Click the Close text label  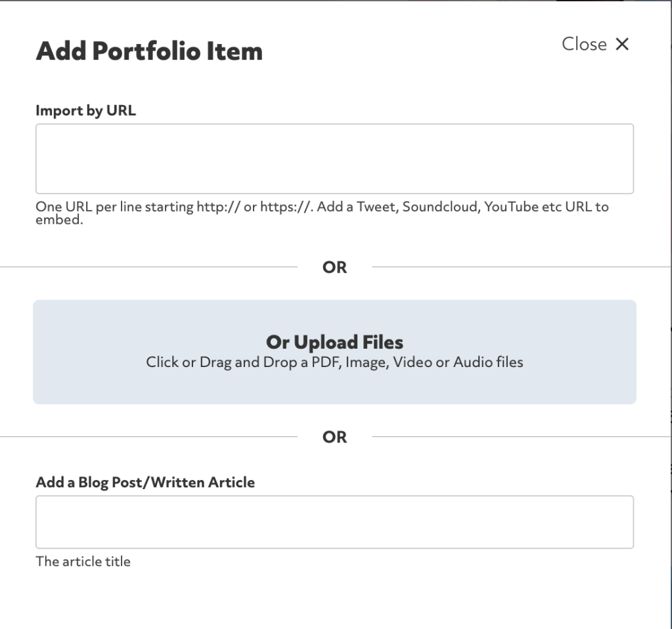point(585,45)
